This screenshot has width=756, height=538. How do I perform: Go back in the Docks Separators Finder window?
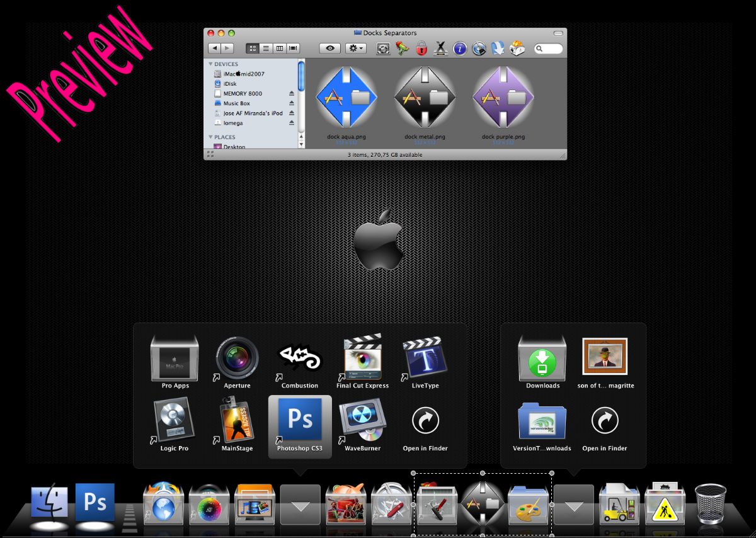point(215,49)
